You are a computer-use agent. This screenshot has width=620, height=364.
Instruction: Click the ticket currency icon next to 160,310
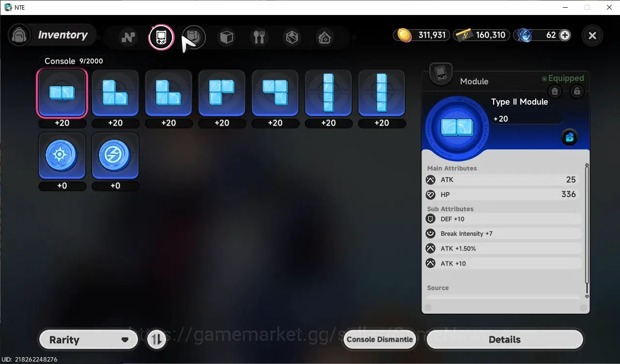coord(465,35)
